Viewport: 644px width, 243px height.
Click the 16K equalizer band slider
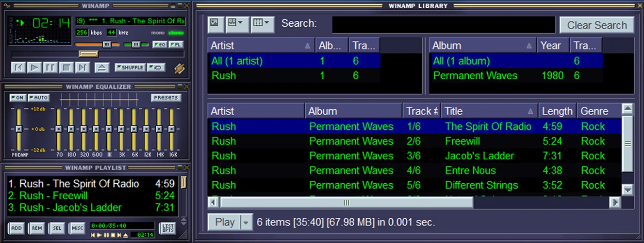tap(172, 130)
